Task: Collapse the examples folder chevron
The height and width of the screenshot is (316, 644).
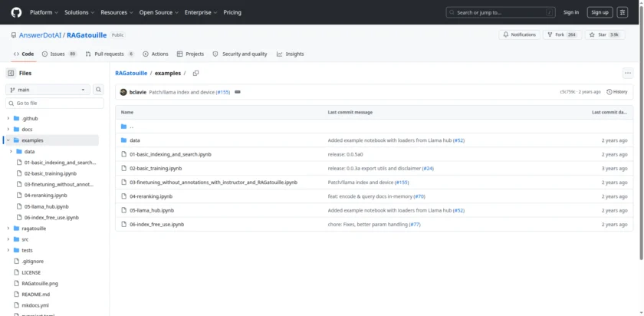Action: [x=8, y=140]
